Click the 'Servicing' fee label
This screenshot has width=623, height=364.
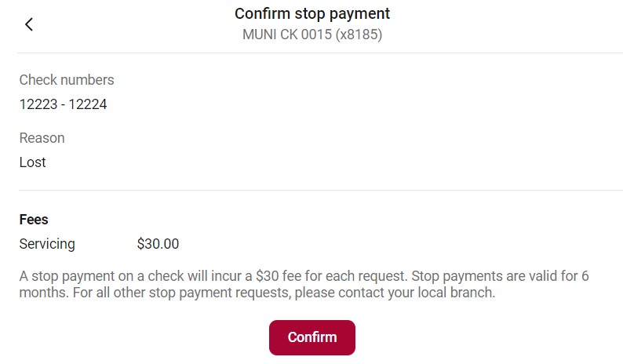point(47,244)
